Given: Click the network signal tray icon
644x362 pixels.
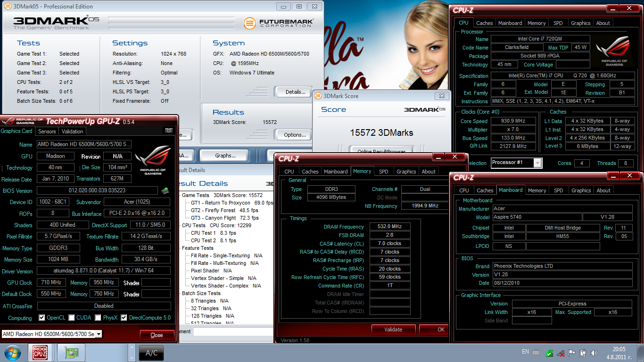Looking at the screenshot, I should click(561, 353).
